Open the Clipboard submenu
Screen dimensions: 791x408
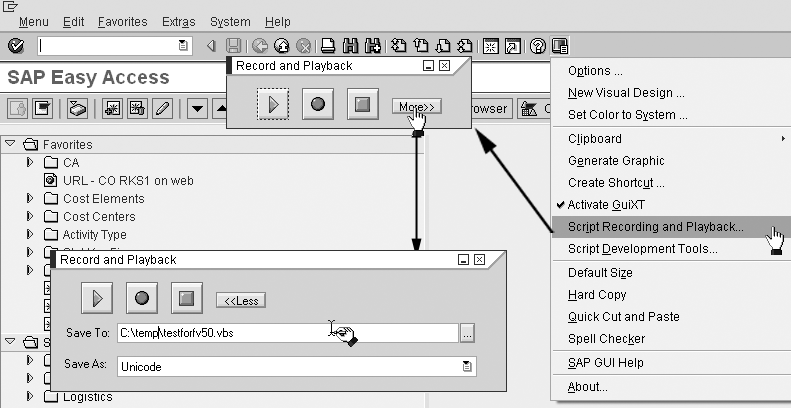tap(671, 139)
